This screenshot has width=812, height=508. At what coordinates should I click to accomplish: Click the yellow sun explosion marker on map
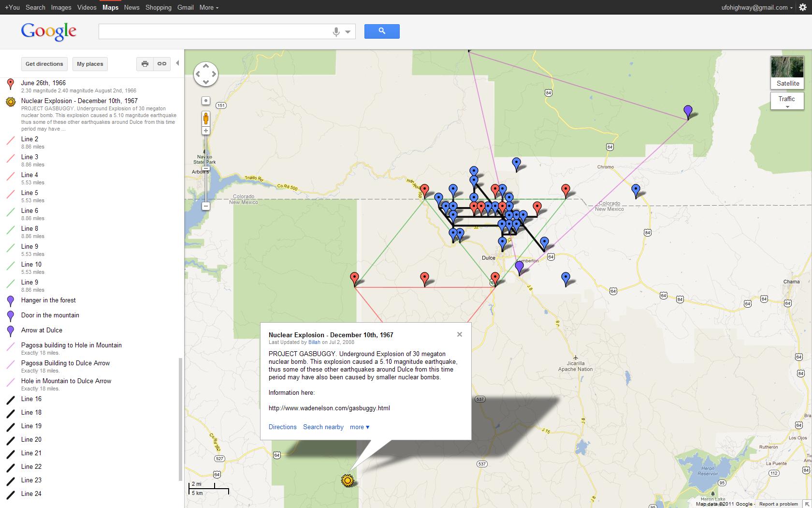(348, 480)
